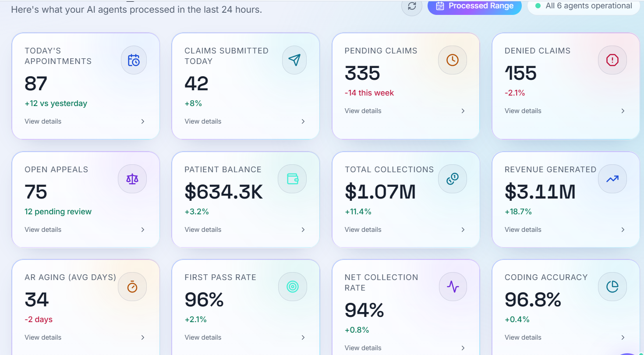
Task: Click the chevron on Denied Claims card
Action: (x=623, y=111)
